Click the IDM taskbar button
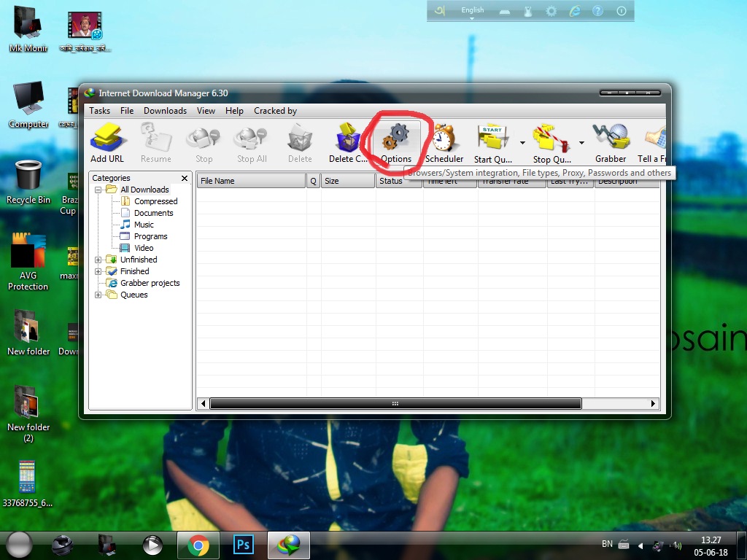 (x=289, y=545)
